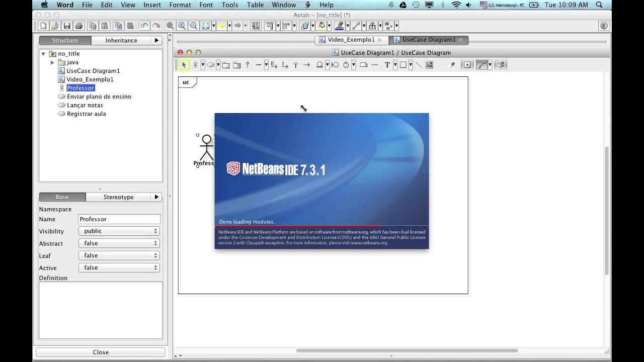The width and height of the screenshot is (644, 362).
Task: Toggle the pin lock-mode icon
Action: (452, 65)
